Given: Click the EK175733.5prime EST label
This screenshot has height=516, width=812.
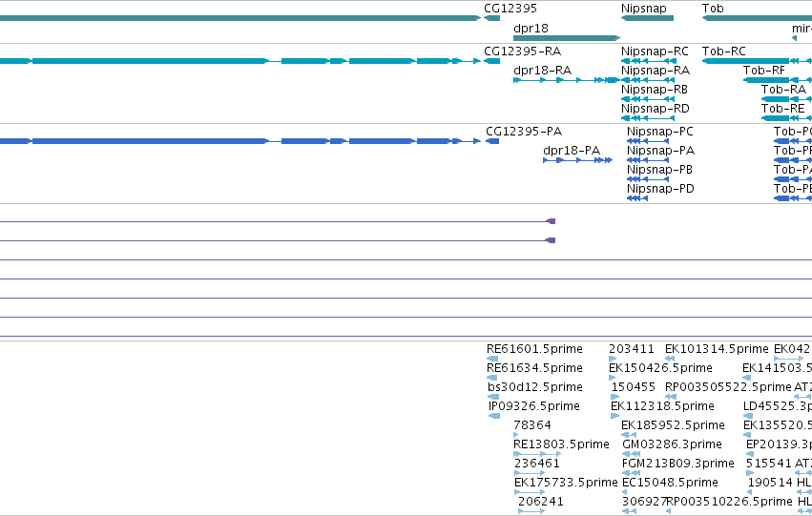Looking at the screenshot, I should click(x=566, y=483).
